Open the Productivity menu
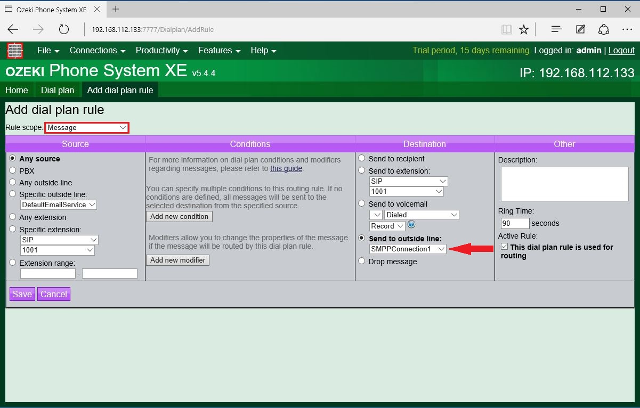Image resolution: width=640 pixels, height=408 pixels. coord(162,50)
